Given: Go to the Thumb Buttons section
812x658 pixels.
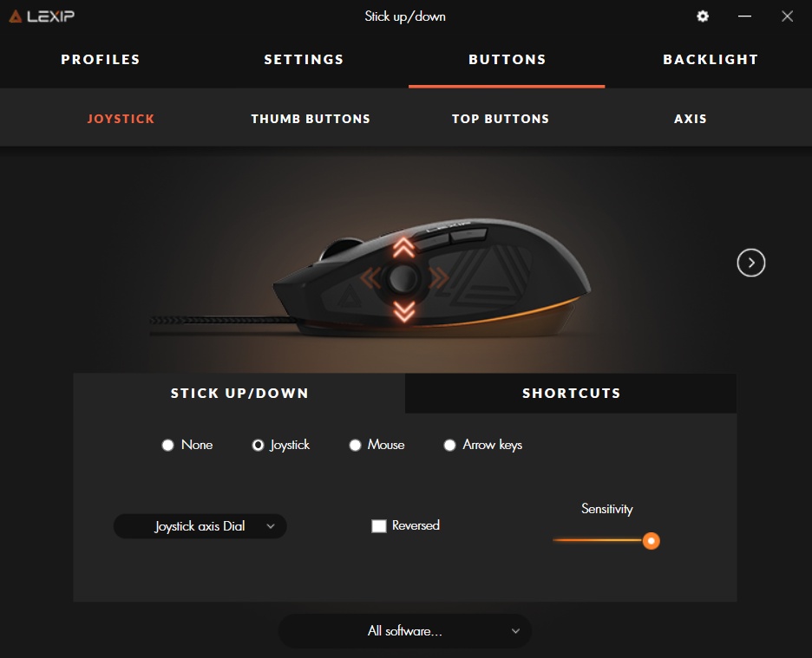Looking at the screenshot, I should [311, 119].
